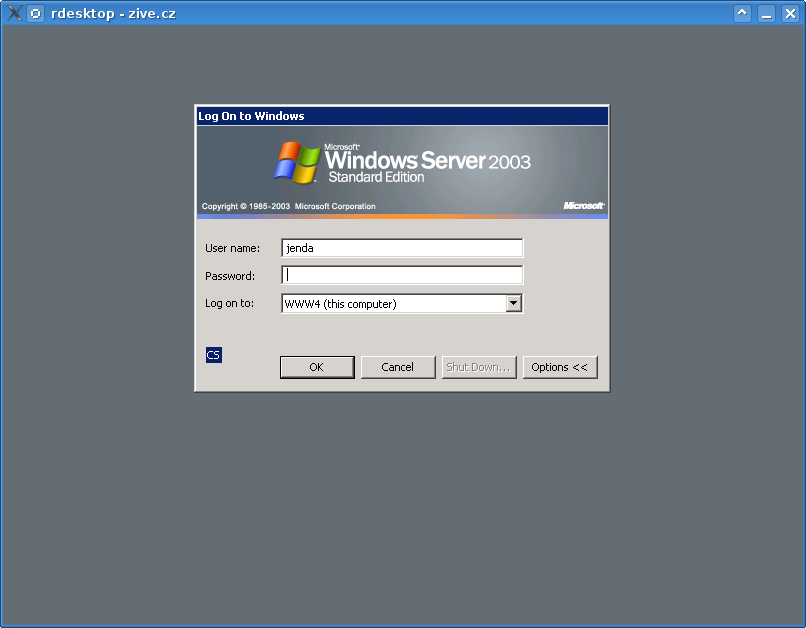The width and height of the screenshot is (806, 628).
Task: Toggle the sticky pin icon in title bar
Action: click(x=35, y=13)
